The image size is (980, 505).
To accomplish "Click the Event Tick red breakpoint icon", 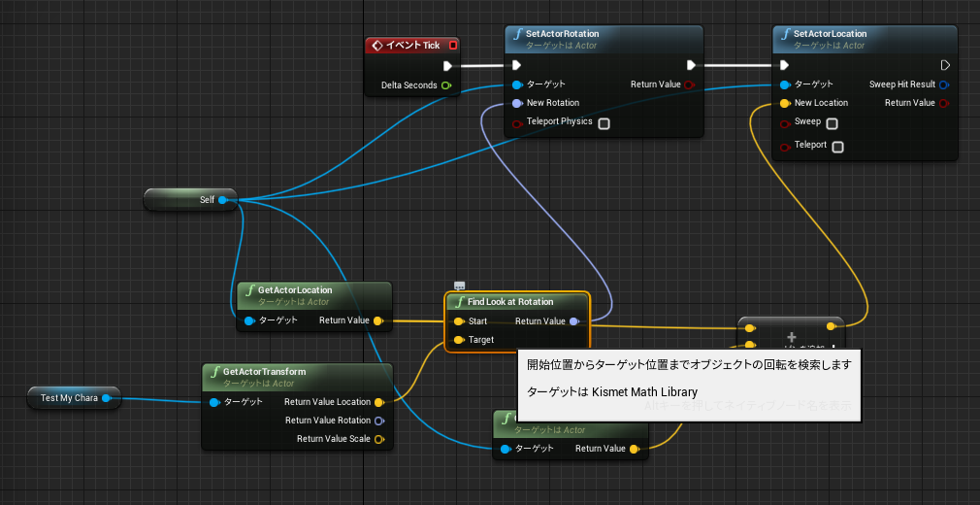I will [x=453, y=45].
